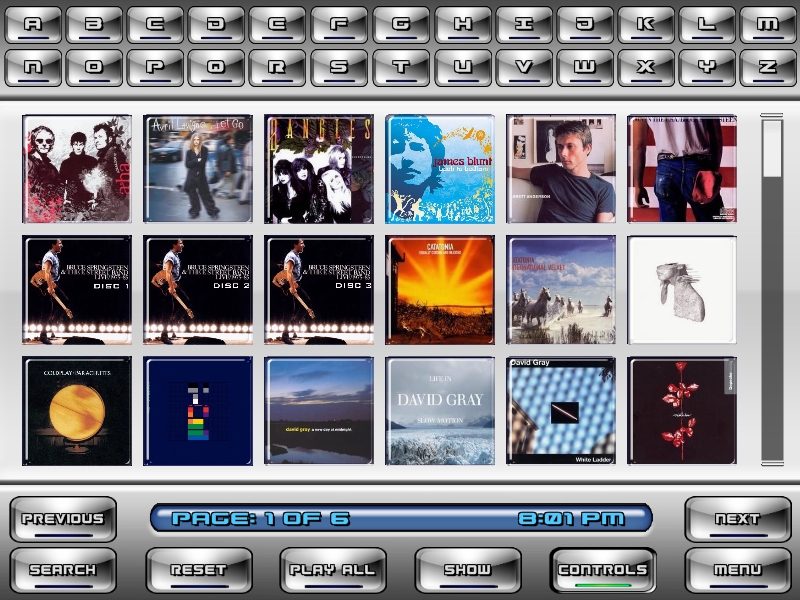Filter albums by letter T
Image resolution: width=800 pixels, height=600 pixels.
pyautogui.click(x=401, y=67)
